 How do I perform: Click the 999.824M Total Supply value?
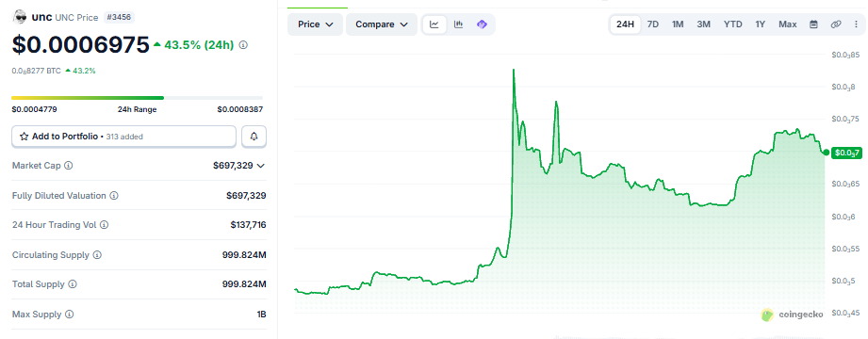coord(244,284)
